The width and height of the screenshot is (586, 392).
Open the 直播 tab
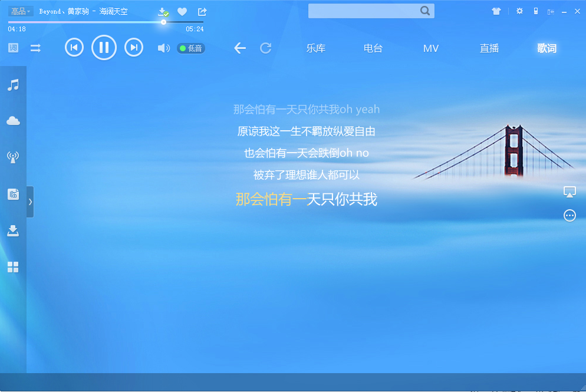(489, 48)
